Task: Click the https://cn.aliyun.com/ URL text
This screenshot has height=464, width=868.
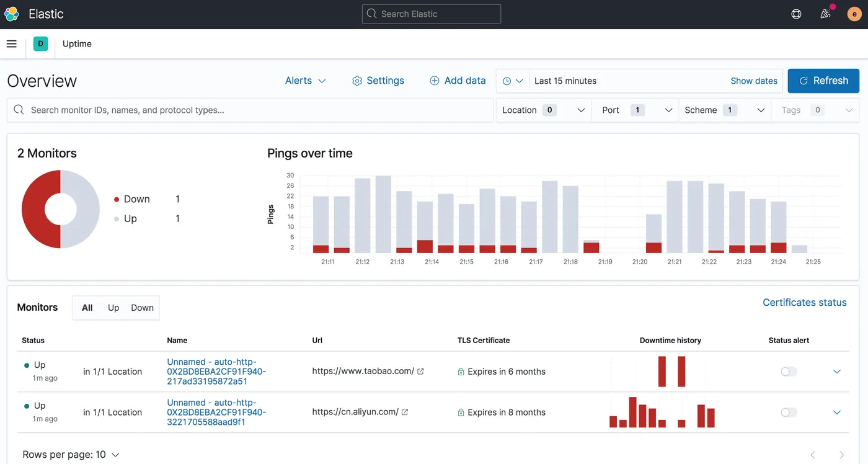Action: 355,412
